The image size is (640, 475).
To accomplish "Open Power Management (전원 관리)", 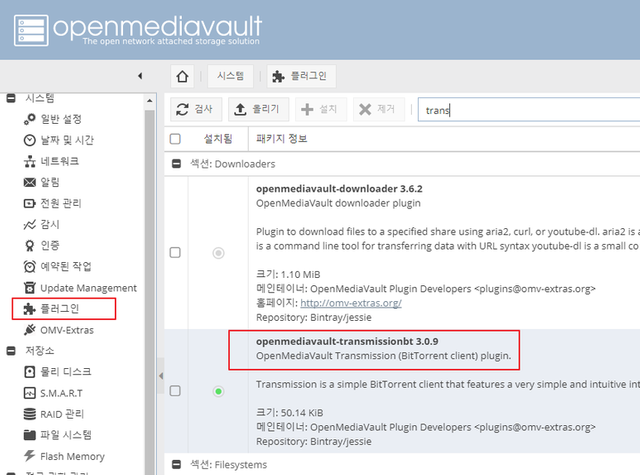I will (52, 203).
